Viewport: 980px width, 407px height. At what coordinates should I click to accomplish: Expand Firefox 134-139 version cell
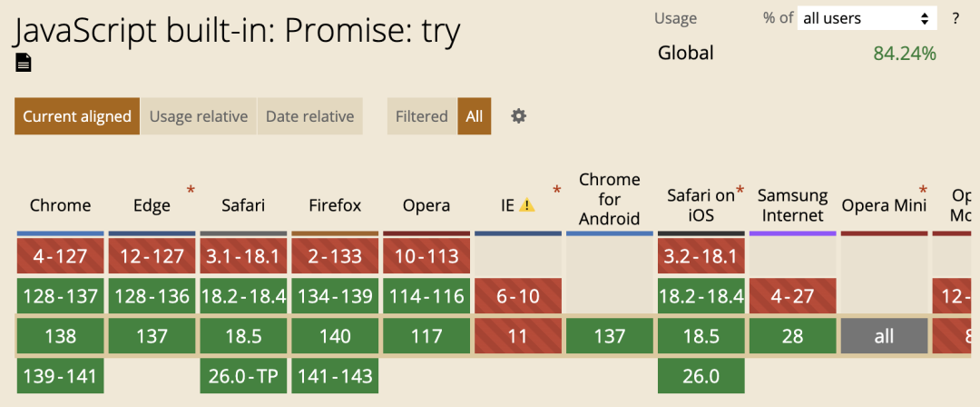click(x=335, y=295)
